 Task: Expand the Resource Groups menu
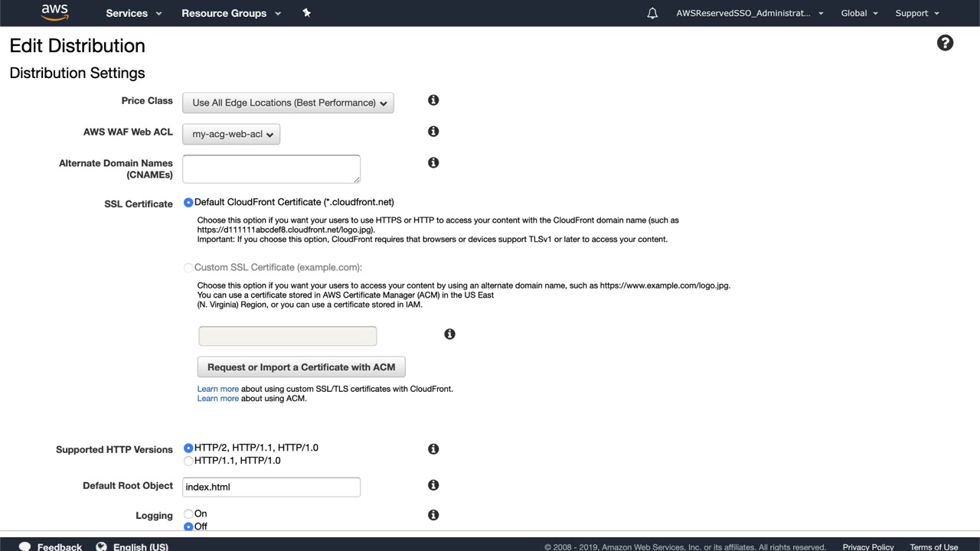pos(231,13)
